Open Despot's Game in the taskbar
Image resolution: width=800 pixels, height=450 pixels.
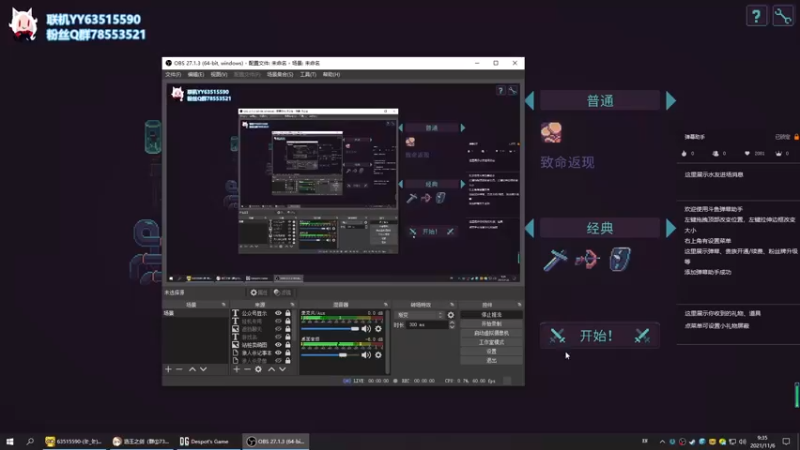(207, 441)
